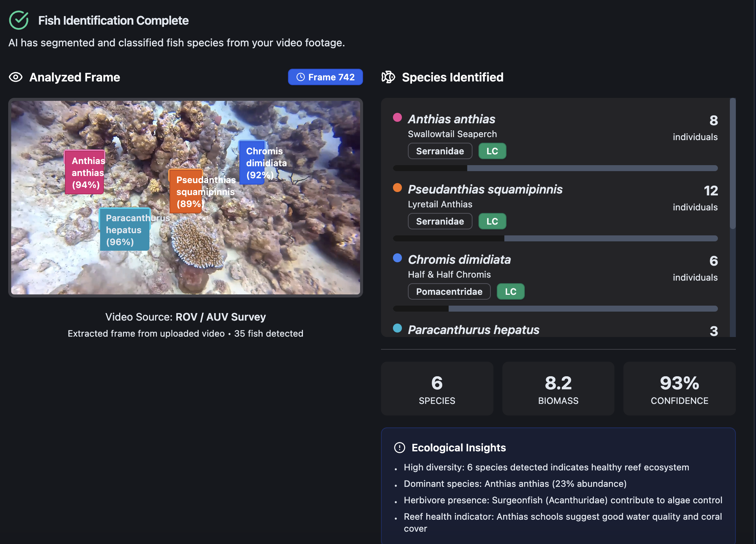
Task: Expand the Paracanthurus hepatus species entry
Action: [x=473, y=330]
